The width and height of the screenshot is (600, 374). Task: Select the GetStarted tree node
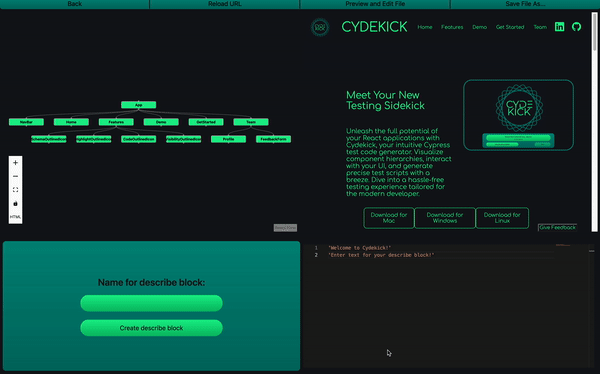206,122
